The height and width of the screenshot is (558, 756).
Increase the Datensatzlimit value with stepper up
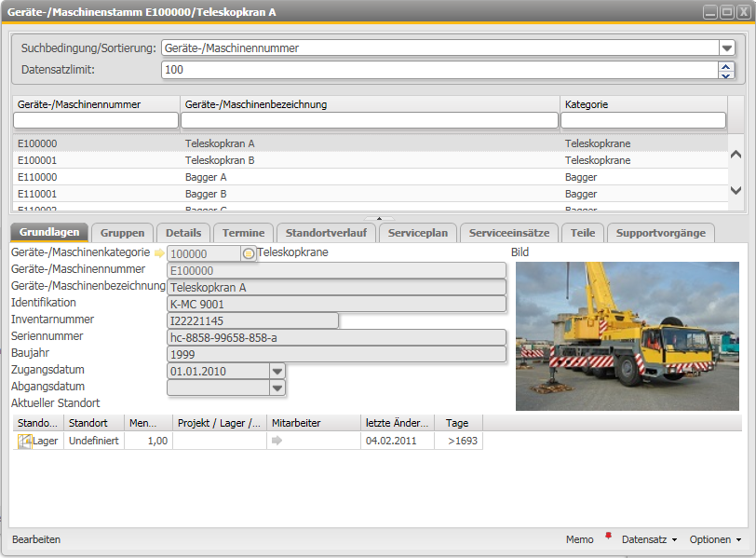click(x=726, y=65)
